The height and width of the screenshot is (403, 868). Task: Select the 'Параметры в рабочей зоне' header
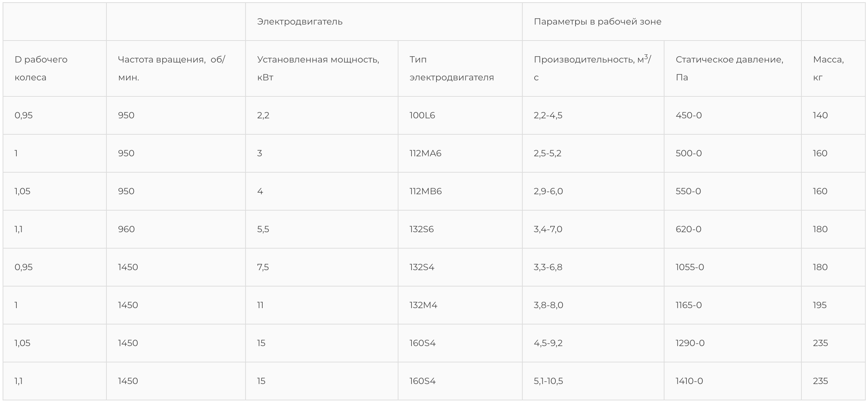point(597,22)
